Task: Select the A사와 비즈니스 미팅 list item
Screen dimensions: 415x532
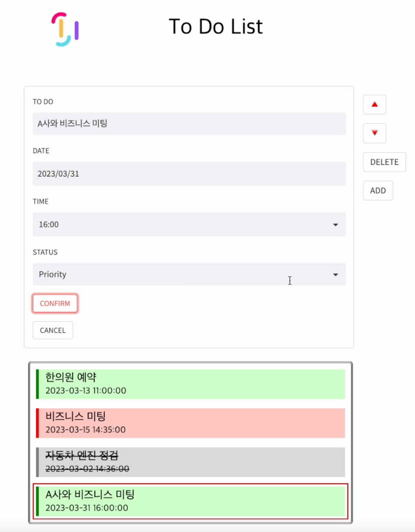Action: (x=191, y=501)
